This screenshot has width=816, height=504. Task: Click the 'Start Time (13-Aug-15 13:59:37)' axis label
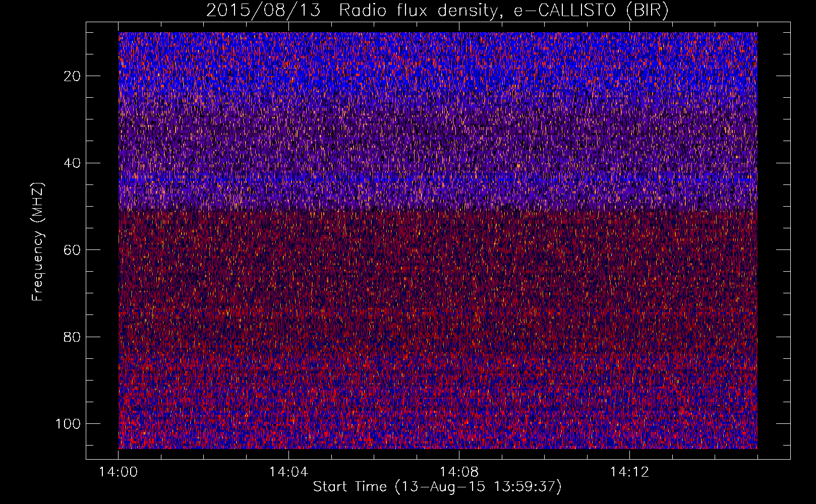pyautogui.click(x=437, y=487)
